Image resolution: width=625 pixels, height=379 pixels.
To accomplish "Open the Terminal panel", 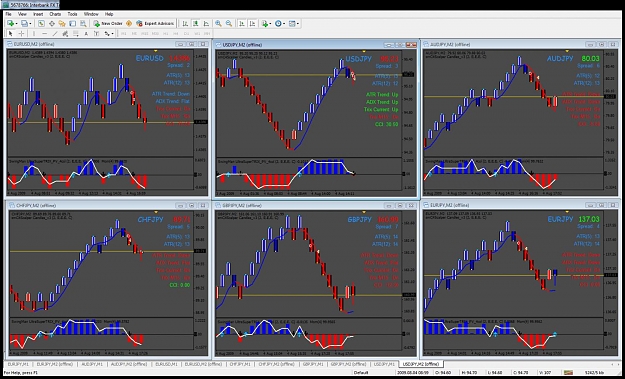I will [x=73, y=24].
